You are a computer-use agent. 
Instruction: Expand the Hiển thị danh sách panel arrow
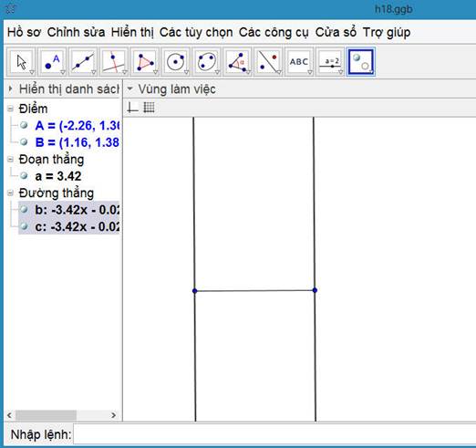(x=11, y=89)
